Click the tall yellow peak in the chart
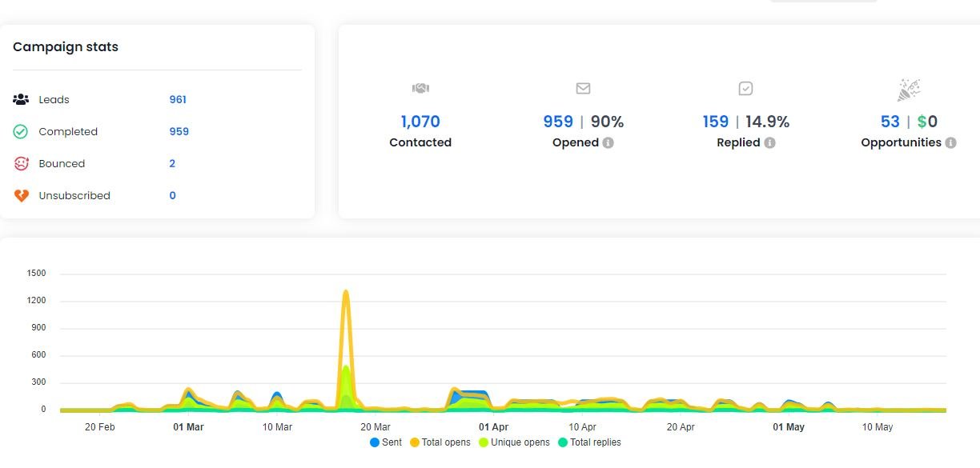Image resolution: width=980 pixels, height=468 pixels. [346, 296]
